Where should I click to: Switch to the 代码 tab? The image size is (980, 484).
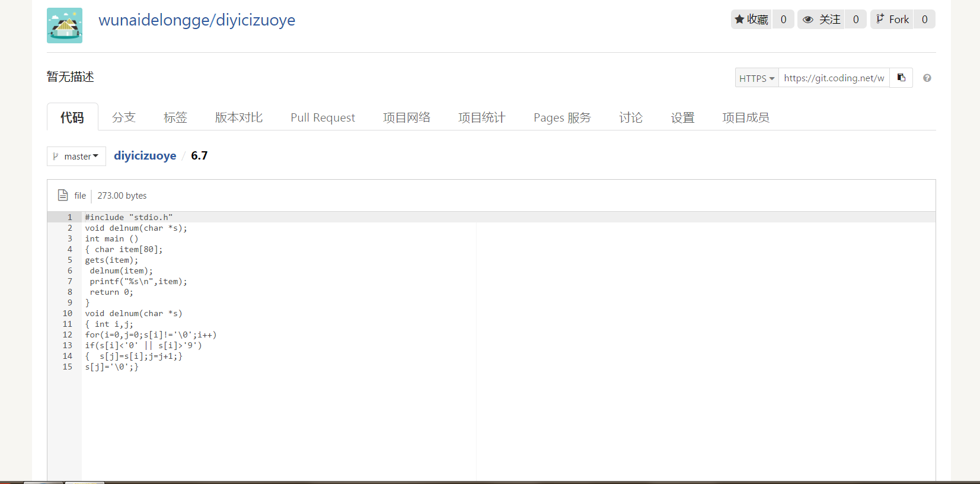(72, 117)
